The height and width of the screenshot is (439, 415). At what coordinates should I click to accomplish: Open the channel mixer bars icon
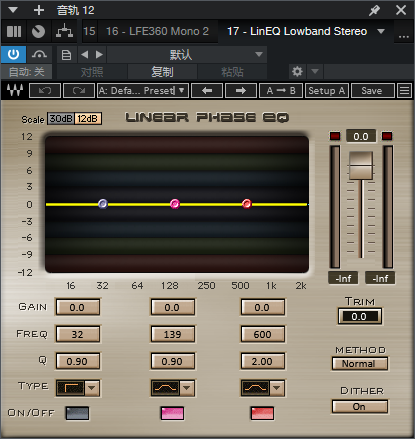14,31
